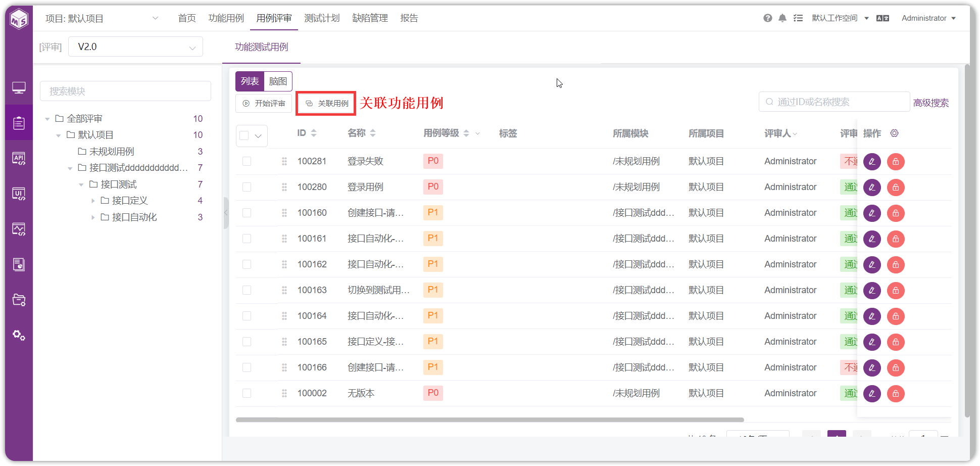Click unlink icon for case 100160
The image size is (980, 466).
(896, 213)
